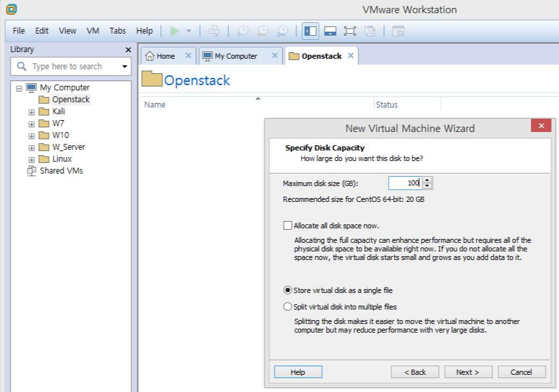
Task: Open the File menu
Action: (x=18, y=31)
